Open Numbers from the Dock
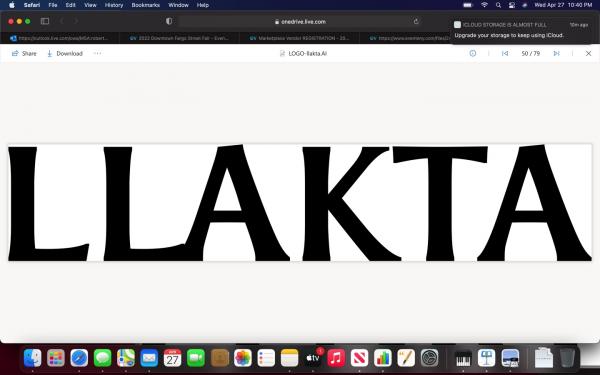Viewport: 600px width, 375px height. click(383, 359)
